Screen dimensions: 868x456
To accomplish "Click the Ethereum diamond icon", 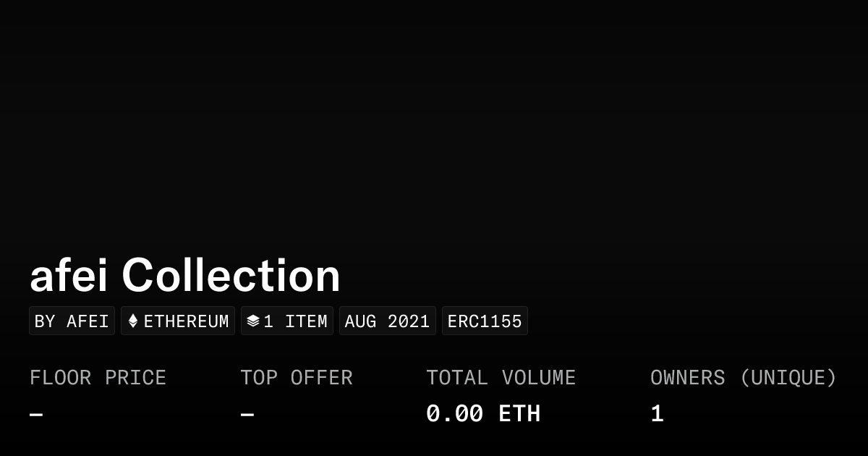I will point(133,321).
